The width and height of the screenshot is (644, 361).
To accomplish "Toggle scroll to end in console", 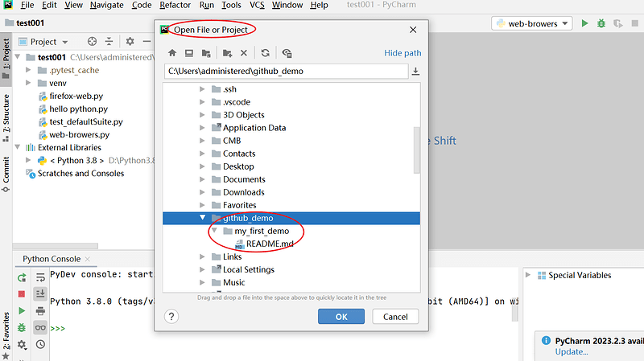I will 40,293.
